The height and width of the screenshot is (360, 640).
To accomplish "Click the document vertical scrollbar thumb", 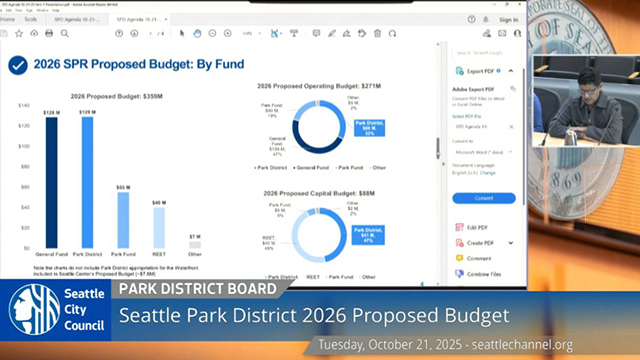I will pos(438,148).
